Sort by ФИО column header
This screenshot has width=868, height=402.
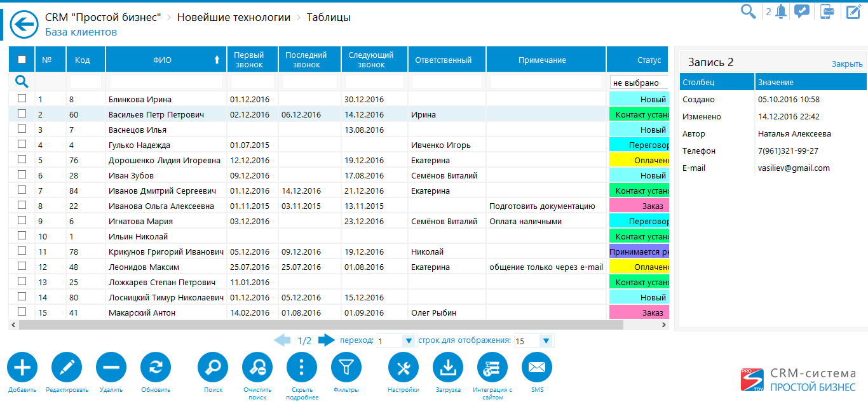pyautogui.click(x=165, y=59)
